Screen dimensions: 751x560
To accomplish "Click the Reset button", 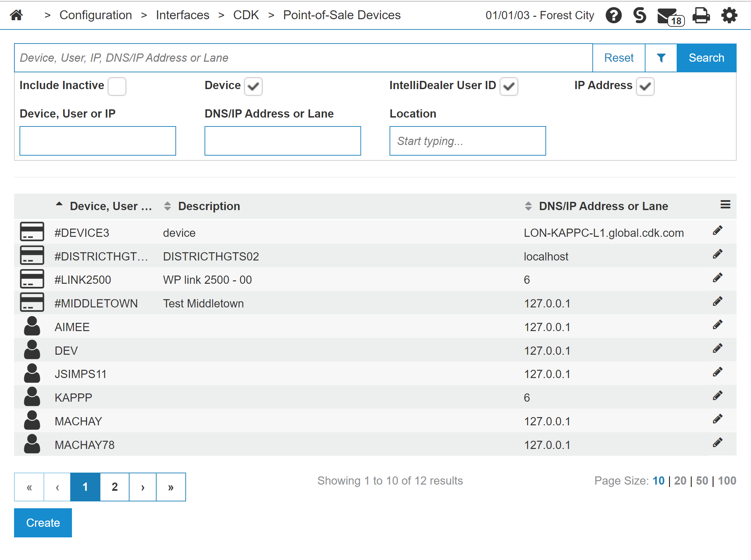I will tap(619, 58).
